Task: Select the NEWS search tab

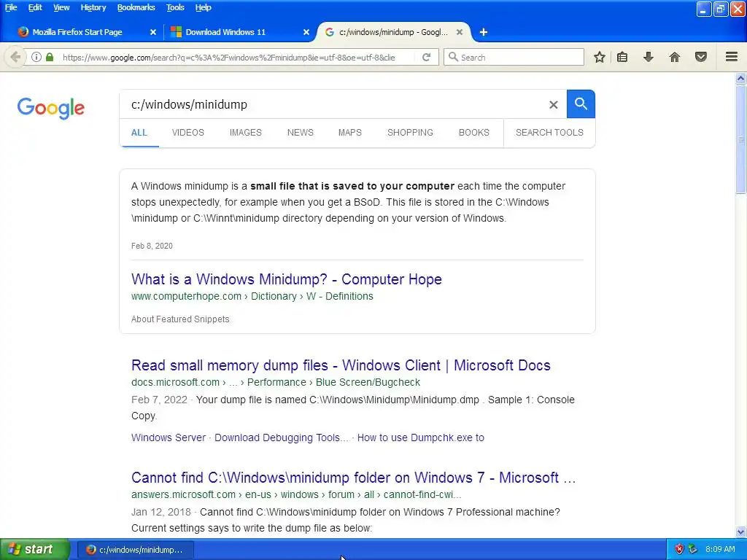Action: coord(300,133)
